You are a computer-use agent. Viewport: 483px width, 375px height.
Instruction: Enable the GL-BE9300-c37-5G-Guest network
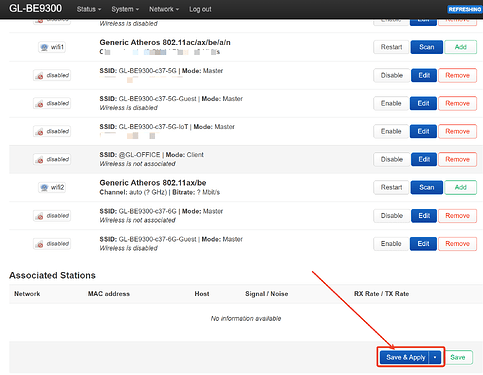click(x=391, y=103)
